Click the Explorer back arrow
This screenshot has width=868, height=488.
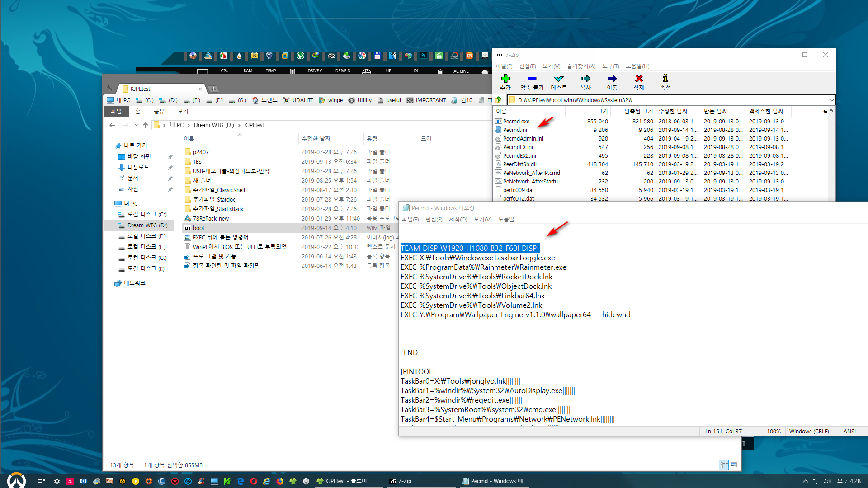pos(112,125)
